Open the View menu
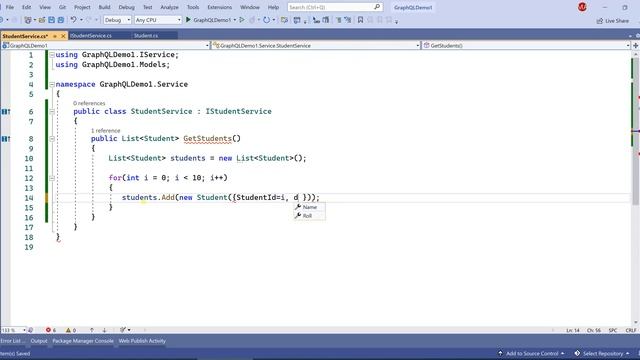The height and width of the screenshot is (360, 640). point(45,7)
